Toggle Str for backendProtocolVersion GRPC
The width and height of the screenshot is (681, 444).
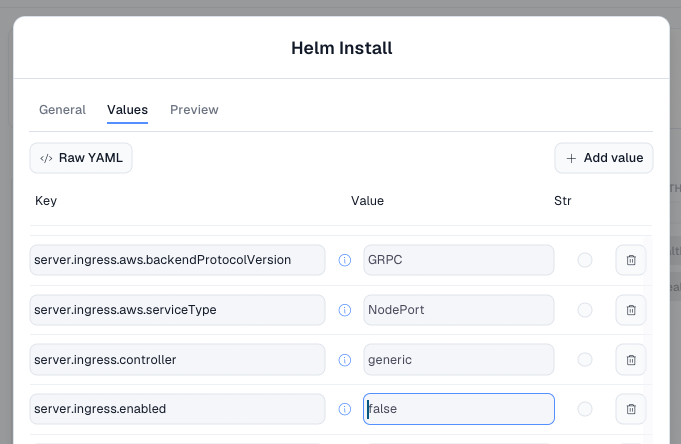click(585, 260)
